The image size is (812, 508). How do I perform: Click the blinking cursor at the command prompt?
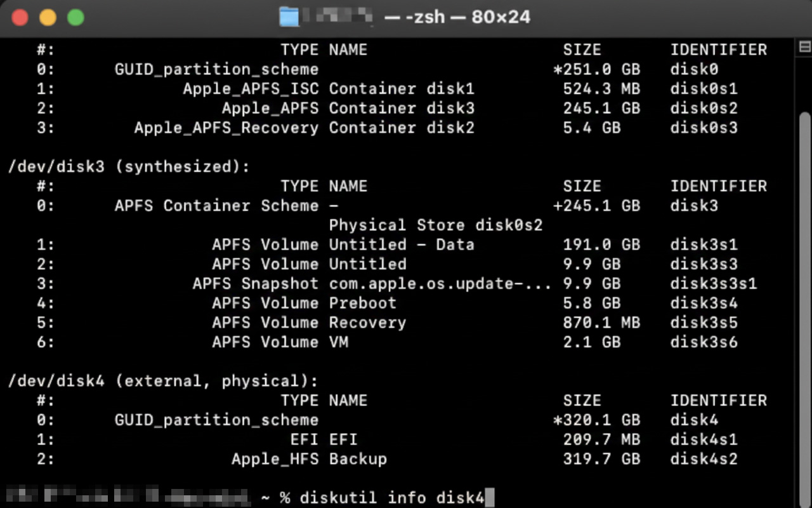(489, 498)
